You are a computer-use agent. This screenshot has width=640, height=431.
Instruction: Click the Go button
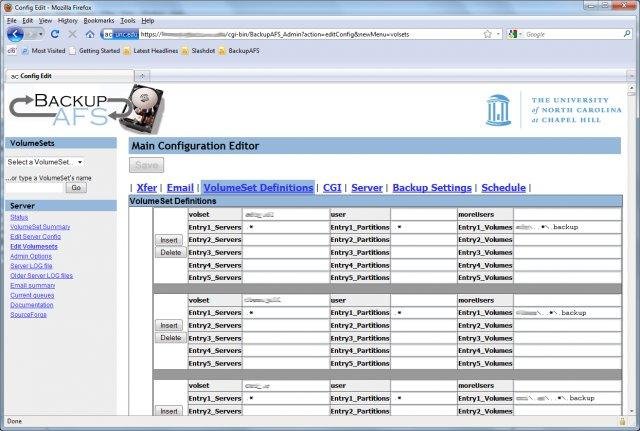tap(76, 188)
